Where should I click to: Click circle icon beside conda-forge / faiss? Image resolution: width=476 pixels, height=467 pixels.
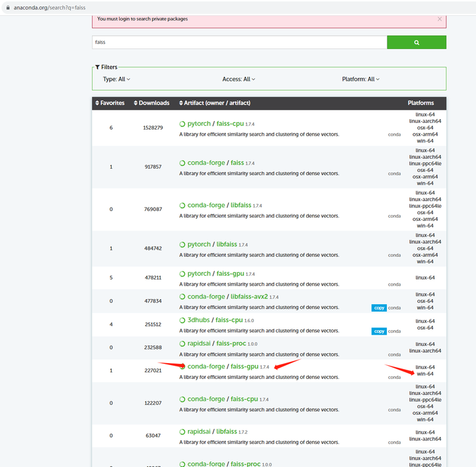point(182,163)
